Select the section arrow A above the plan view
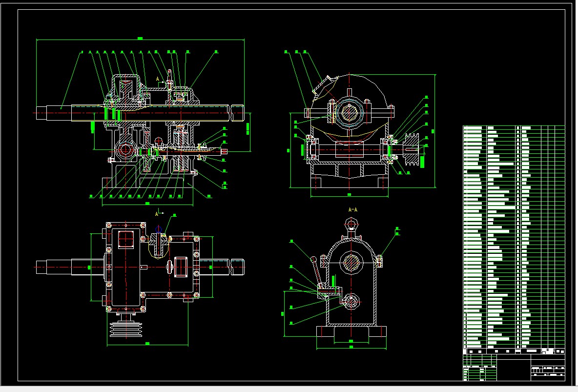The image size is (578, 392). 158,213
